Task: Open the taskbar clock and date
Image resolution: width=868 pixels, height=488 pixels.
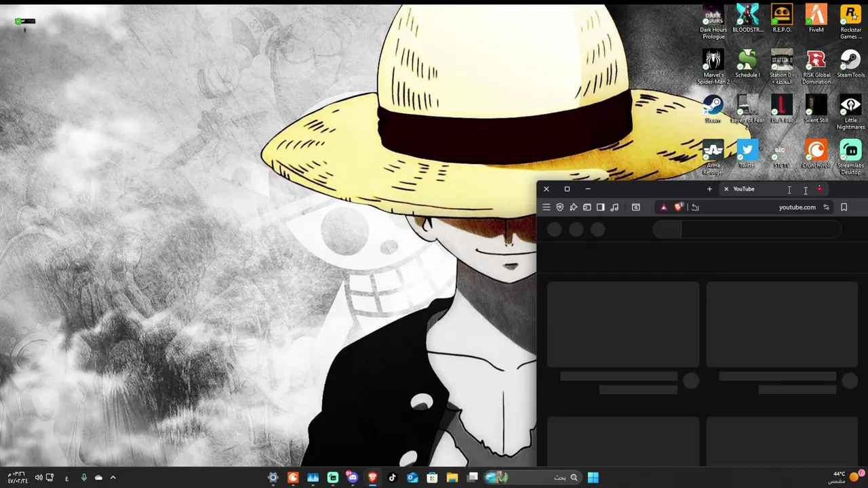Action: [x=18, y=478]
